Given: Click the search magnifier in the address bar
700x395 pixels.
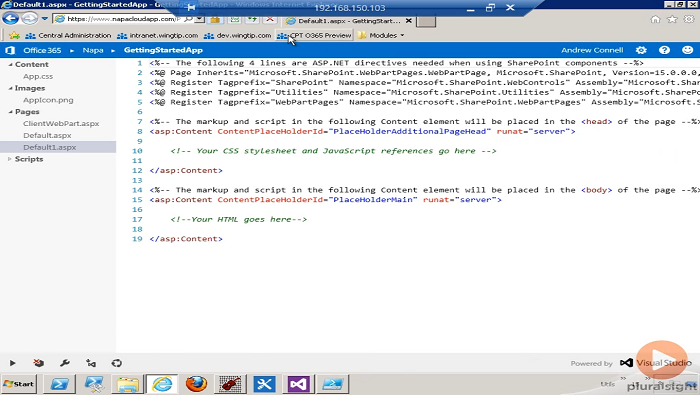Looking at the screenshot, I should click(x=188, y=19).
